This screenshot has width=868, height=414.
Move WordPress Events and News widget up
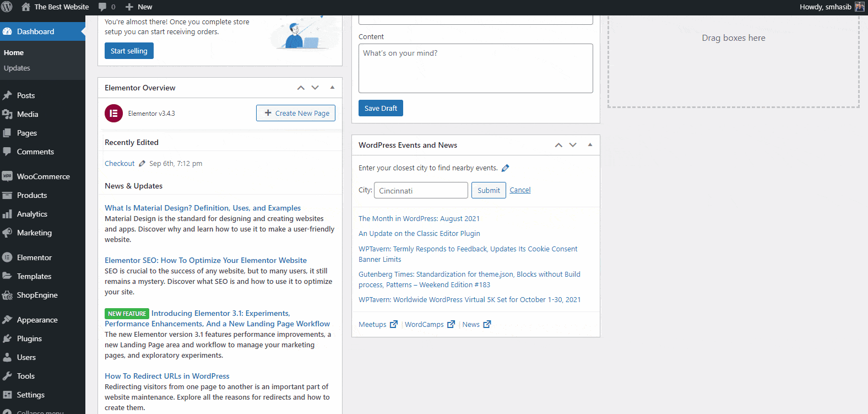tap(558, 145)
